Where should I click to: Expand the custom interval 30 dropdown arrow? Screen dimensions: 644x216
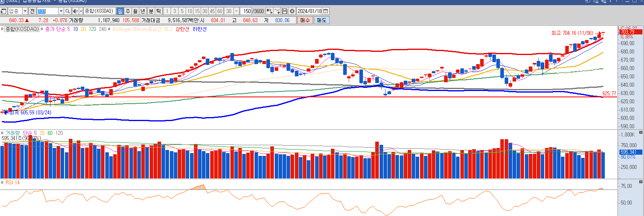[237, 11]
